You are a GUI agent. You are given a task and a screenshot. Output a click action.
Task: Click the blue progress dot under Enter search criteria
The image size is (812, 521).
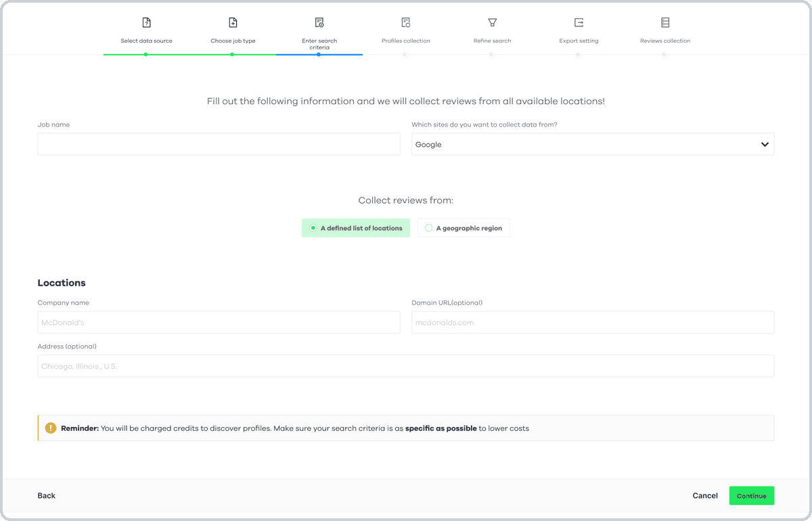(x=319, y=54)
